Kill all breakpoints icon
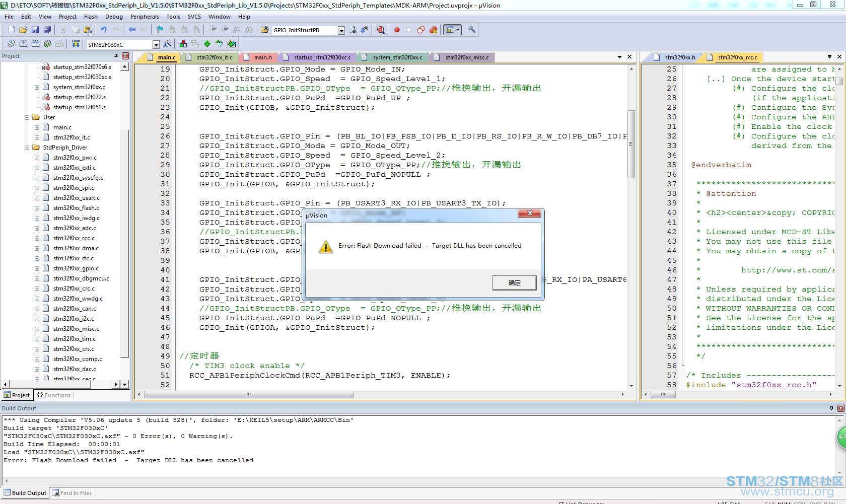The height and width of the screenshot is (504, 846). click(433, 30)
